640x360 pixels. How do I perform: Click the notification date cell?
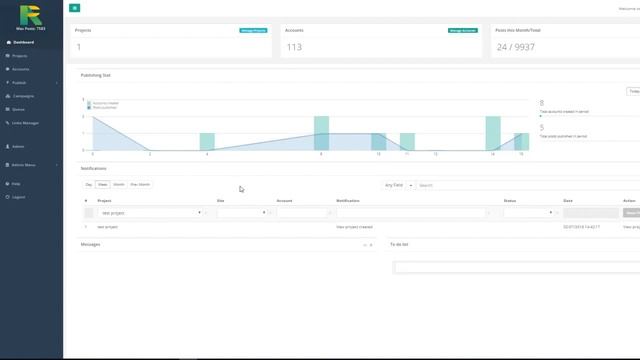582,227
